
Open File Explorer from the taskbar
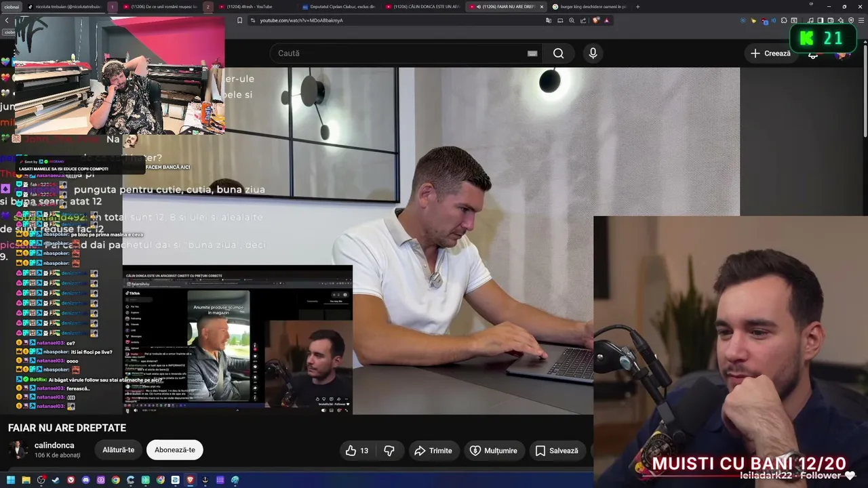pyautogui.click(x=26, y=480)
